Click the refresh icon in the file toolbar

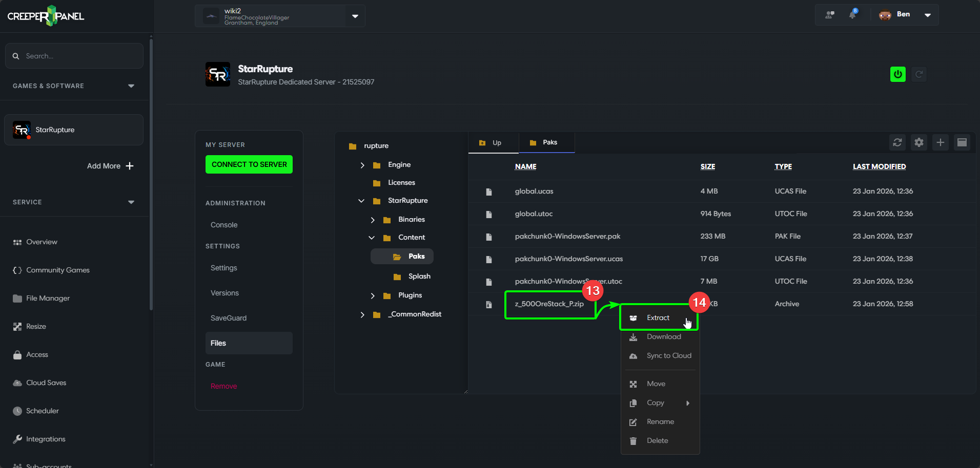click(x=897, y=142)
